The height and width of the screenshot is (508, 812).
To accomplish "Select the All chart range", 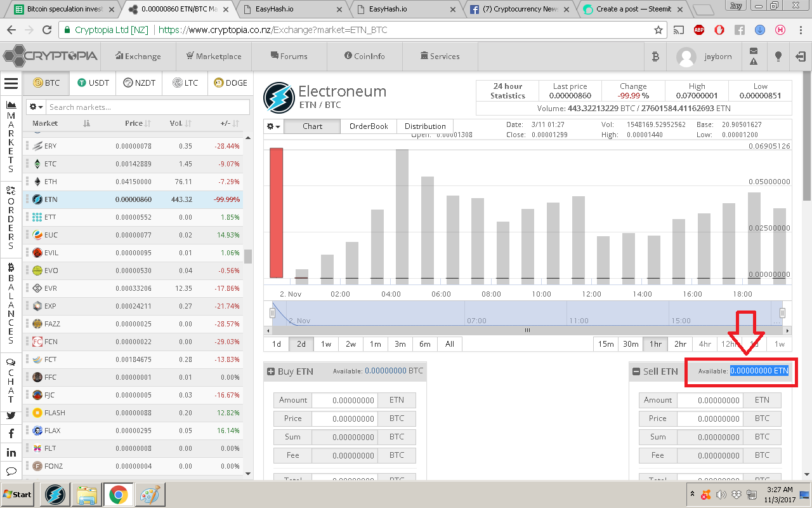I will point(450,344).
